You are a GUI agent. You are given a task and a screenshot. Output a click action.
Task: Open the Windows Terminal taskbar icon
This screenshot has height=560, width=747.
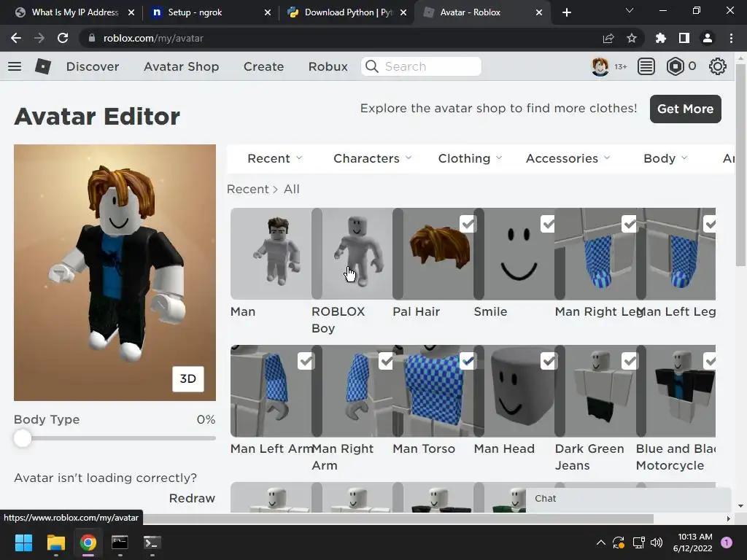(152, 542)
